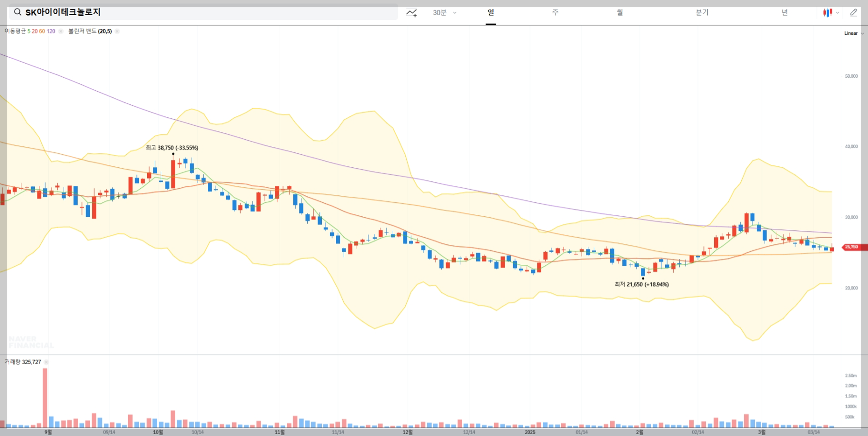Click the 40,000 price axis label

pos(851,146)
